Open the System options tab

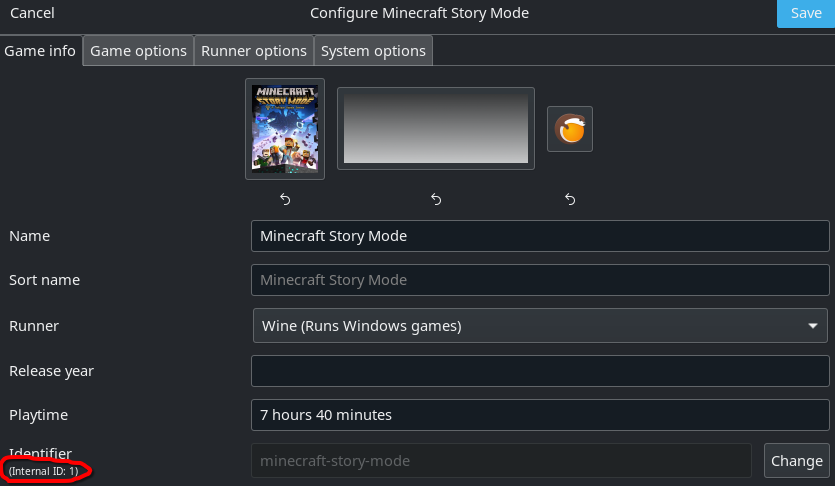point(373,51)
